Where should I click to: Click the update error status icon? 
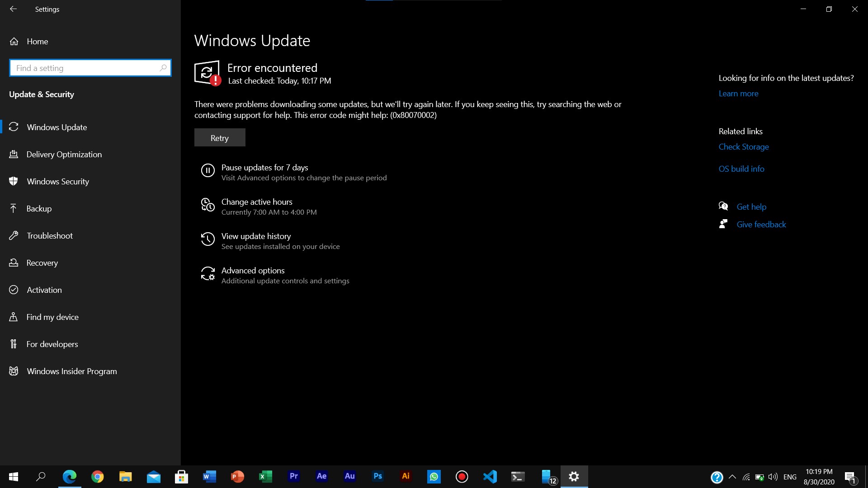pos(208,73)
